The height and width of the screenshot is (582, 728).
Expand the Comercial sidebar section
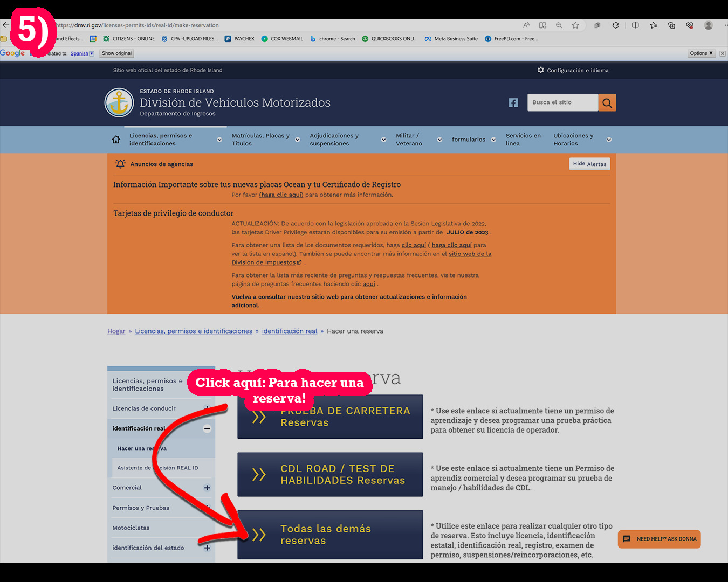click(207, 488)
